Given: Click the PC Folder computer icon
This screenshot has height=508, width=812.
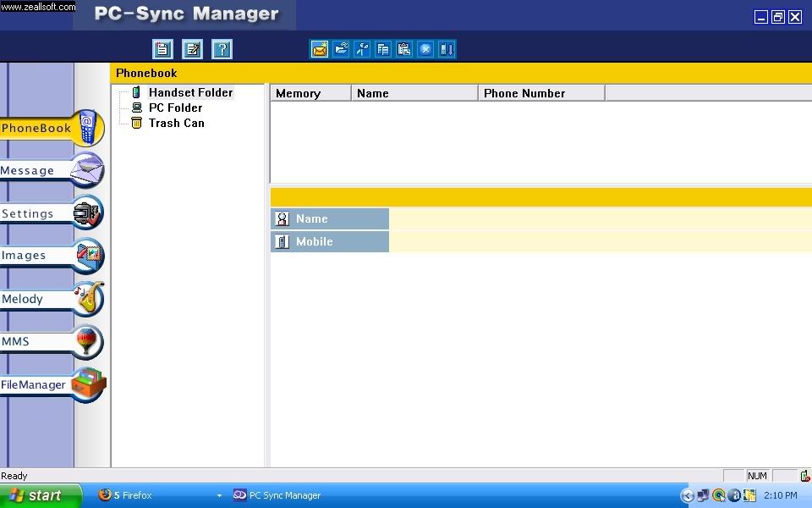Looking at the screenshot, I should pyautogui.click(x=137, y=108).
